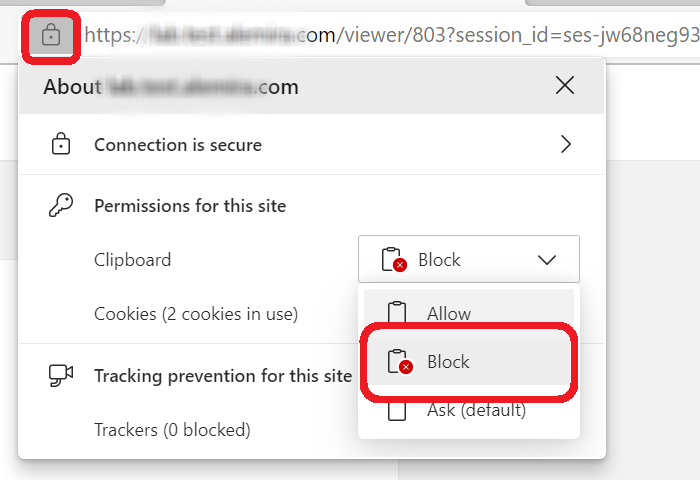Click the dropdown arrow in Clipboard combo box
The height and width of the screenshot is (480, 700).
(x=547, y=260)
